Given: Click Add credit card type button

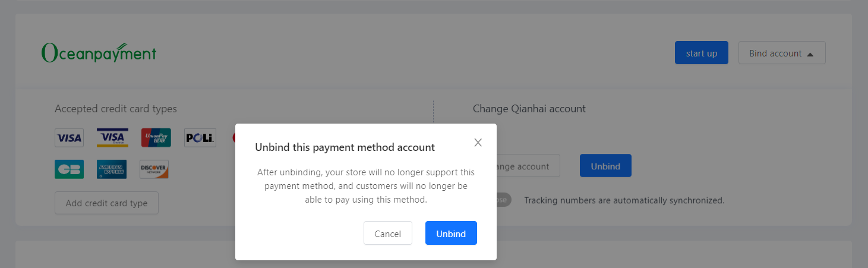Looking at the screenshot, I should (106, 203).
